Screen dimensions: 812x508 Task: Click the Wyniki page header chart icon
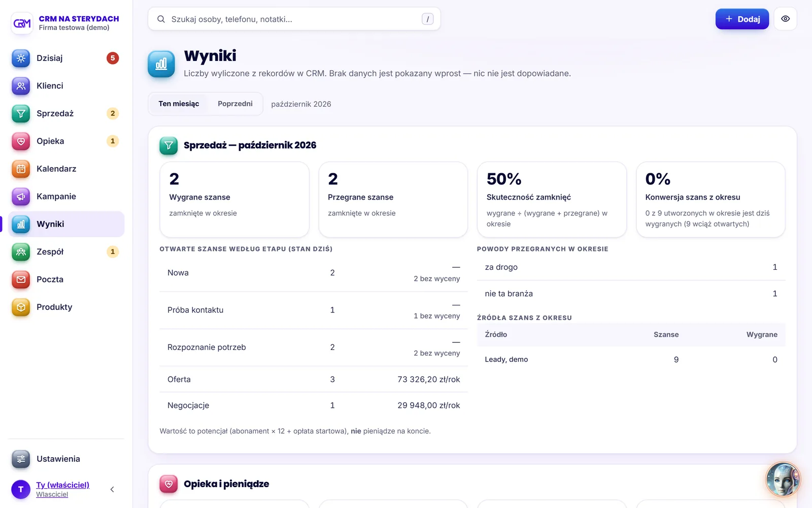coord(161,64)
